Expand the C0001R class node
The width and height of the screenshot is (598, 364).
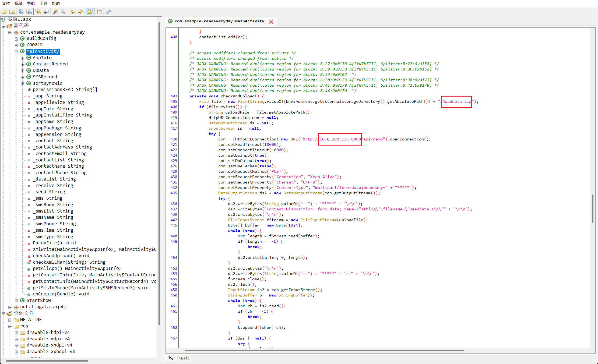(16, 45)
